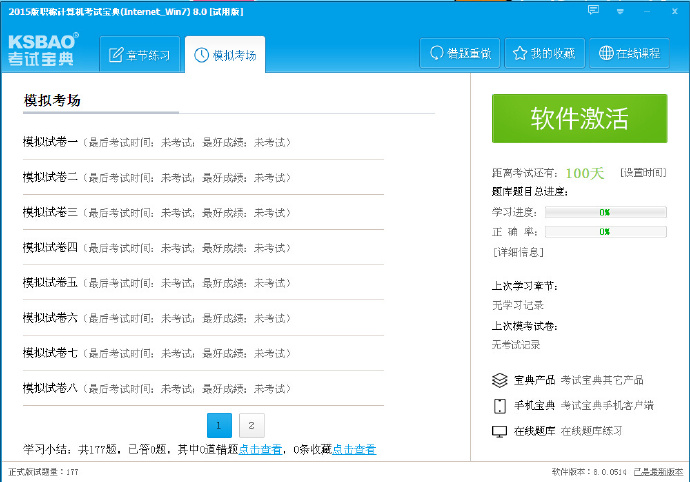Select the 模拟考场 tab
Image resolution: width=690 pixels, height=482 pixels.
(x=225, y=55)
